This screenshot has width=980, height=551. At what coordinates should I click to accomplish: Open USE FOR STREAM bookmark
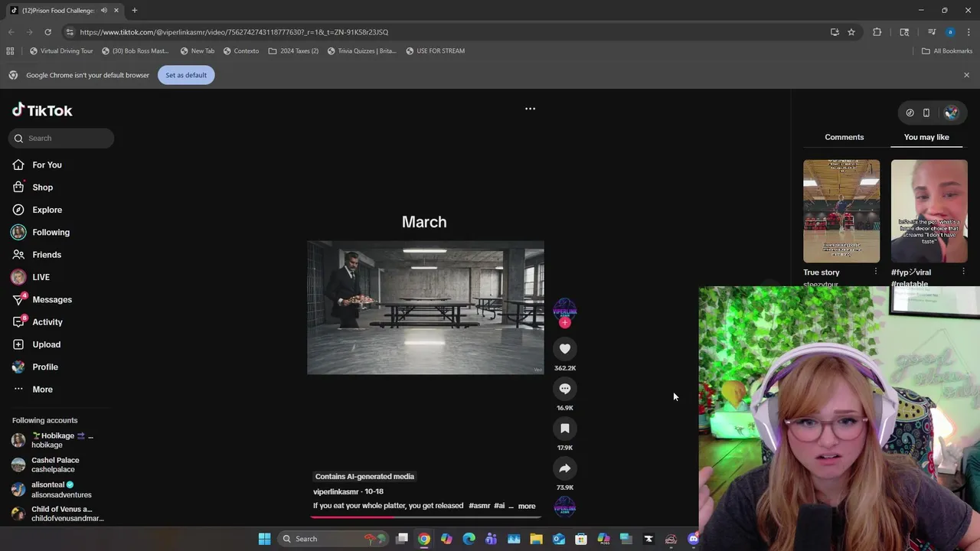point(435,51)
